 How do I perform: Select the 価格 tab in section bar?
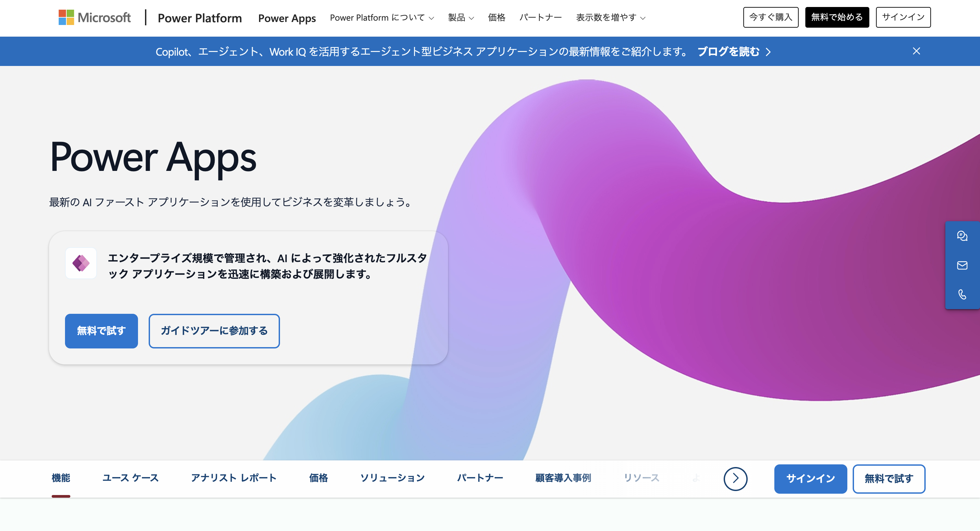coord(318,478)
